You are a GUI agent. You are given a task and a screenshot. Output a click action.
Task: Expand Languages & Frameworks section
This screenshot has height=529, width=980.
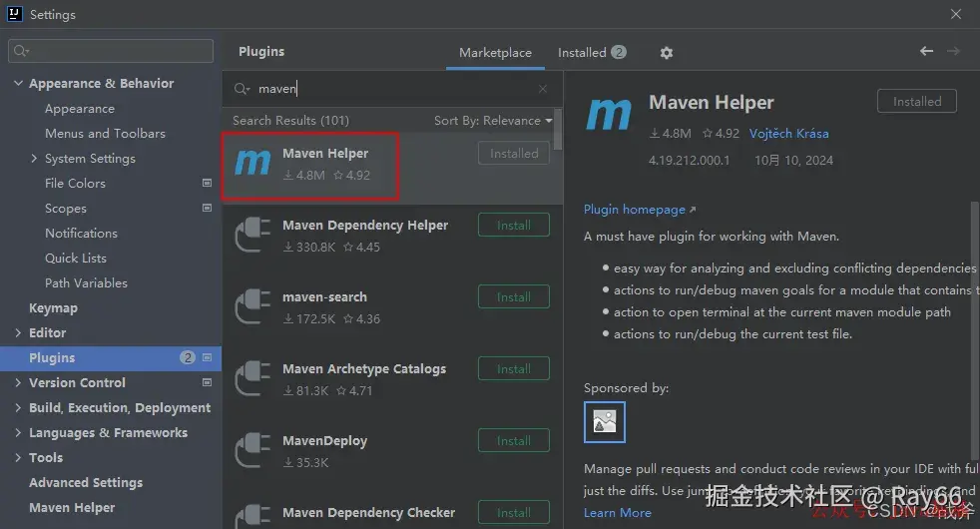pyautogui.click(x=18, y=432)
